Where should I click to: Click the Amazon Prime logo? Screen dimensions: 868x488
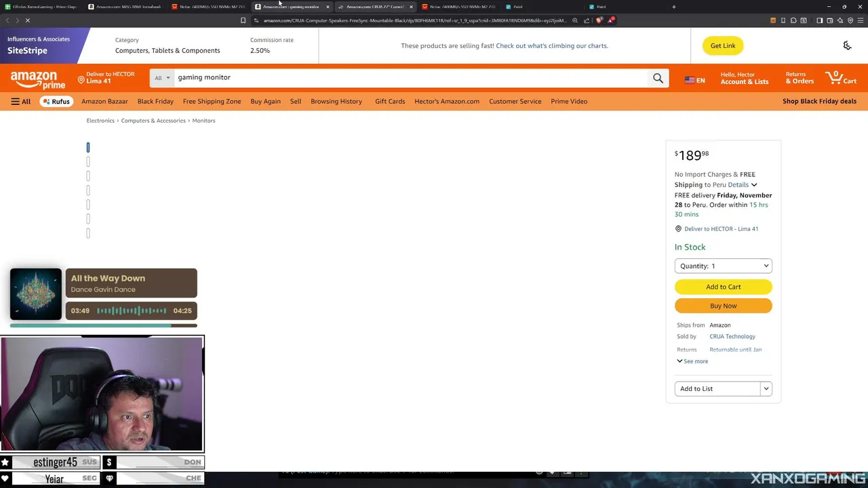tap(37, 80)
